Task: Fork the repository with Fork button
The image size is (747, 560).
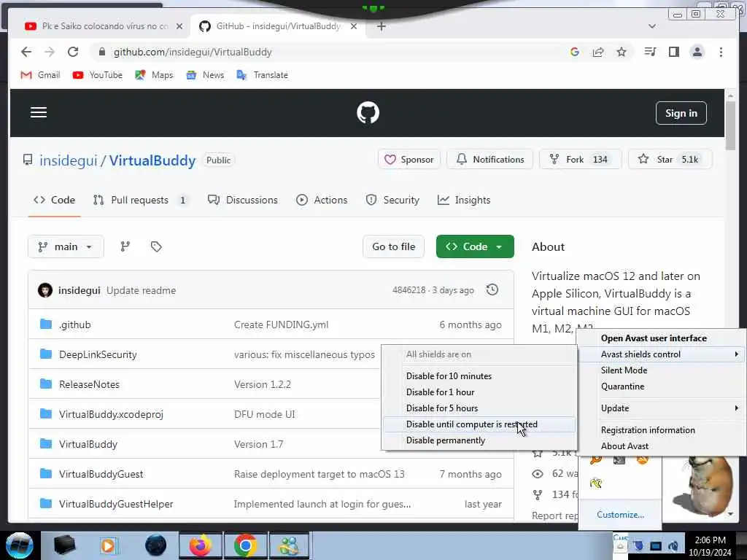Action: click(580, 160)
